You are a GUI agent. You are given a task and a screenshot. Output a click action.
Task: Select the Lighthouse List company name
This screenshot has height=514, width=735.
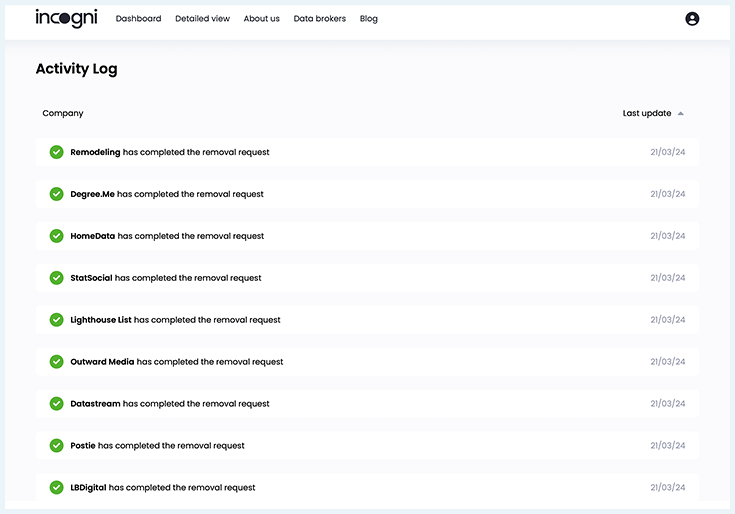(101, 320)
